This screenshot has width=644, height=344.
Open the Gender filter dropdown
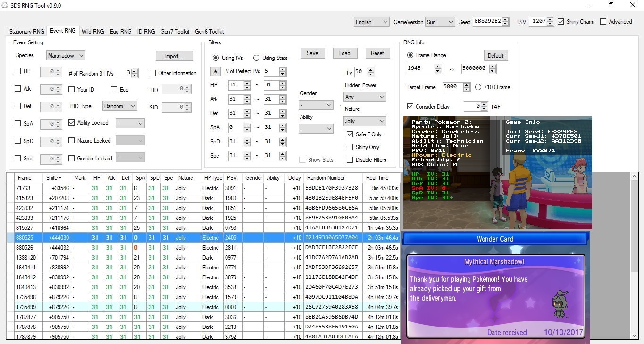pos(316,105)
